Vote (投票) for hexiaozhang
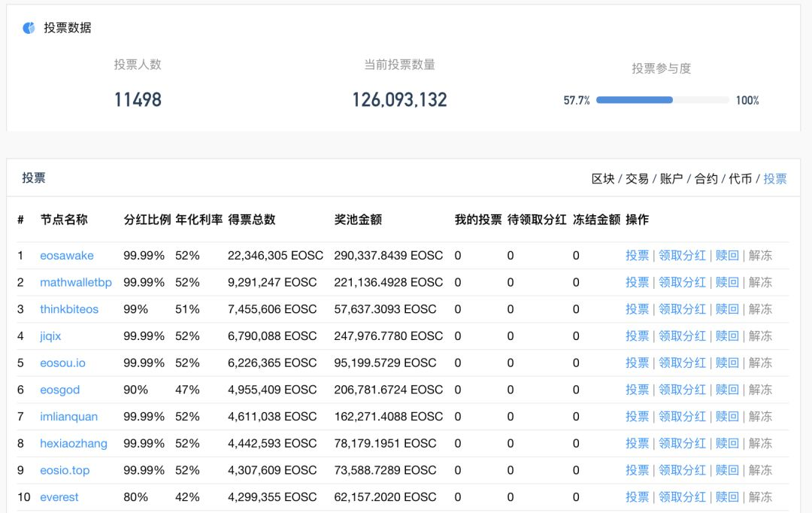Viewport: 812px width, 513px height. (637, 444)
